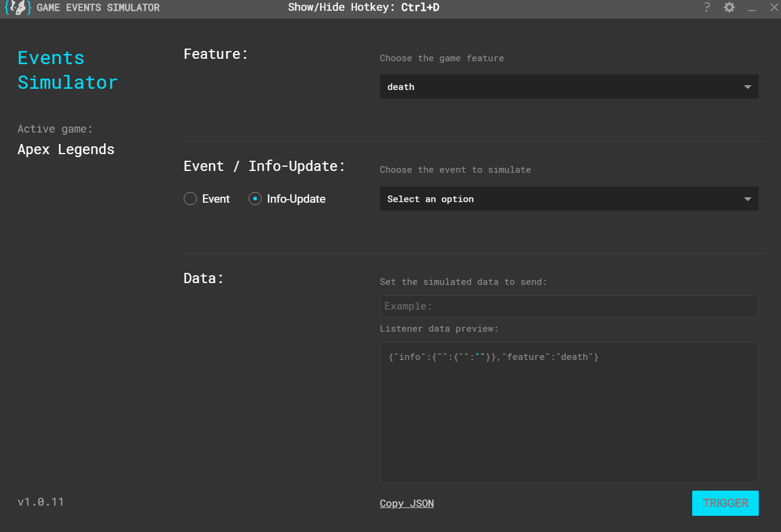Click the Events Simulator heading
Viewport: 781px width, 532px height.
tap(67, 70)
